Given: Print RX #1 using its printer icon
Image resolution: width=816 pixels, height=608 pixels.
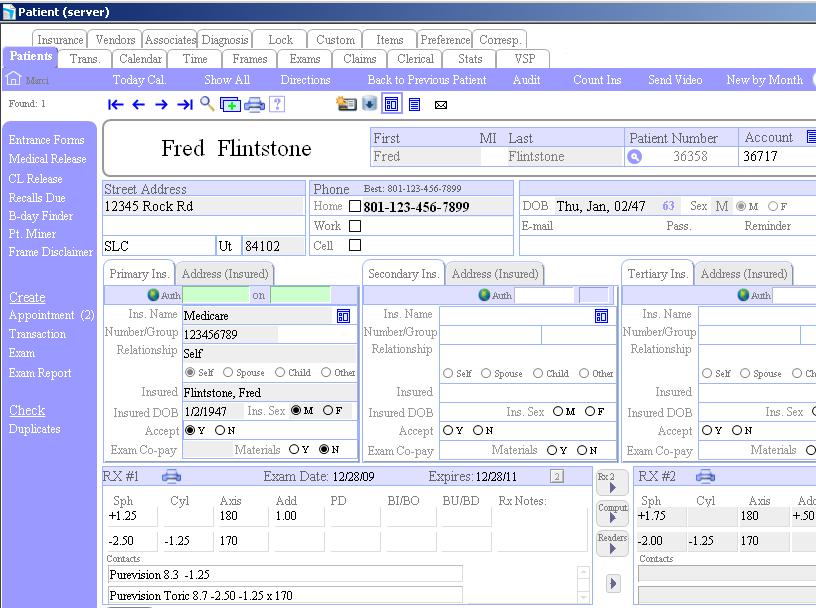Looking at the screenshot, I should pyautogui.click(x=172, y=476).
